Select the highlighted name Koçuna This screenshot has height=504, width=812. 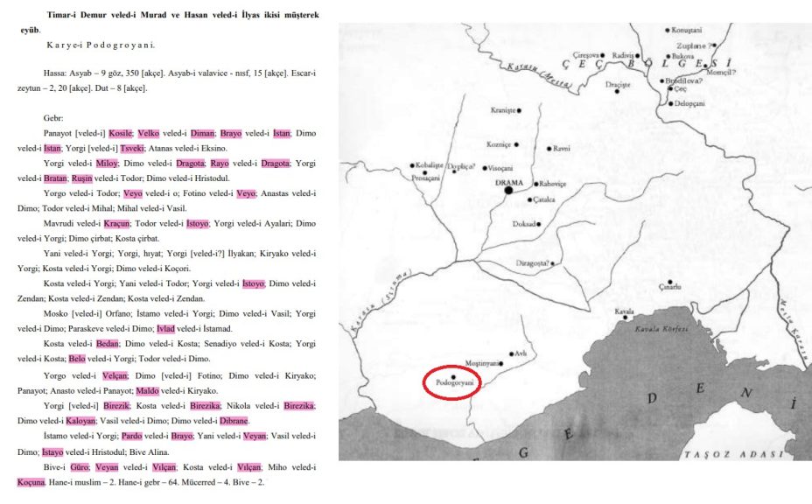pos(31,482)
